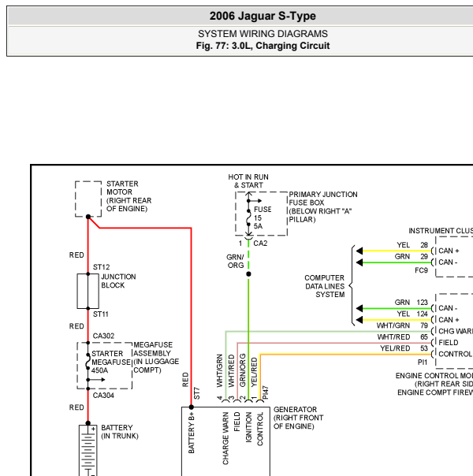Click the "Fig. 77: 3.0L, Charging Circuit" caption

[x=263, y=46]
